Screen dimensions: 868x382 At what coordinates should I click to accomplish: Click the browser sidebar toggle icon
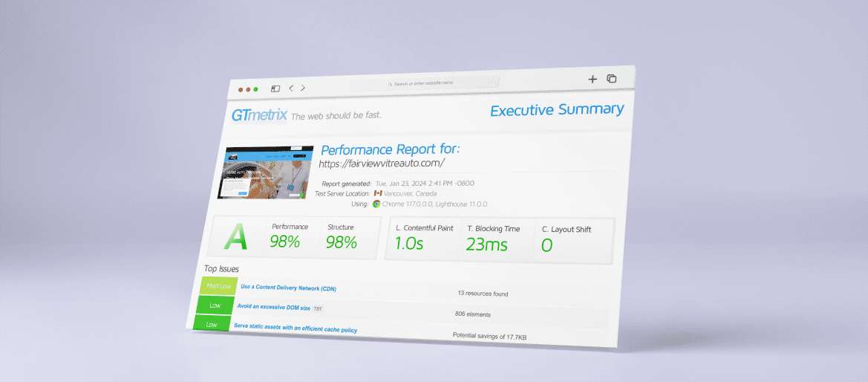(x=275, y=88)
